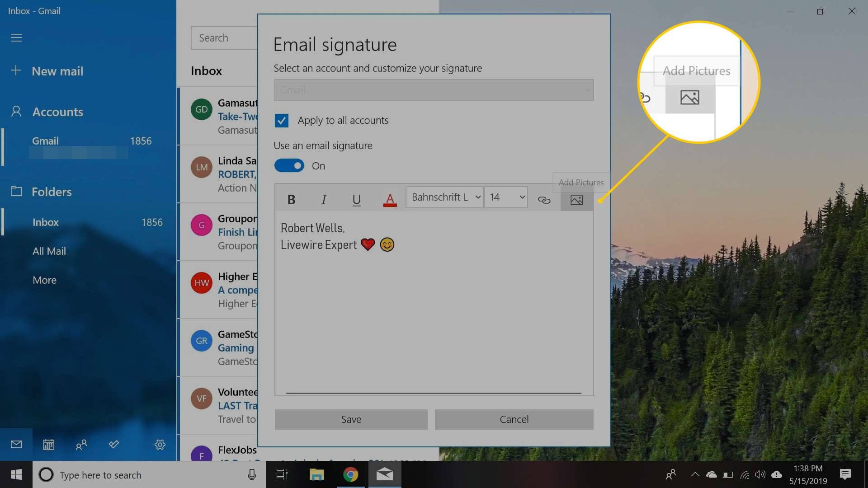The height and width of the screenshot is (488, 868).
Task: Open Gmail app from taskbar
Action: coord(385,474)
